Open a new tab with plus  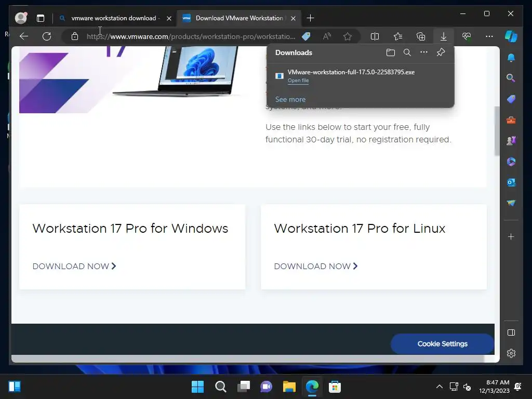click(x=310, y=18)
